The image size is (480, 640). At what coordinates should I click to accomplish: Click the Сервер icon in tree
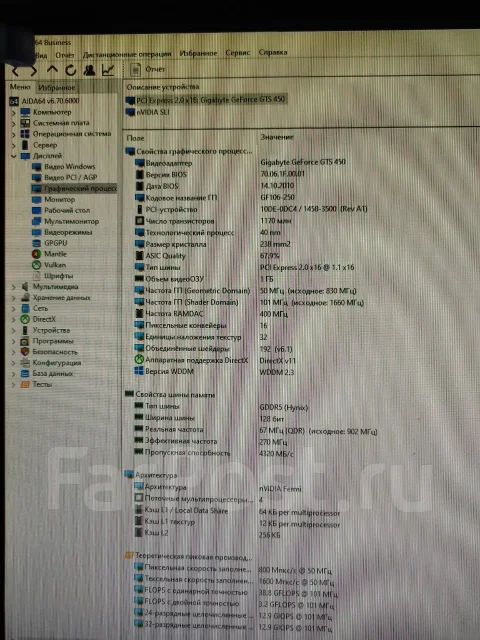coord(25,145)
